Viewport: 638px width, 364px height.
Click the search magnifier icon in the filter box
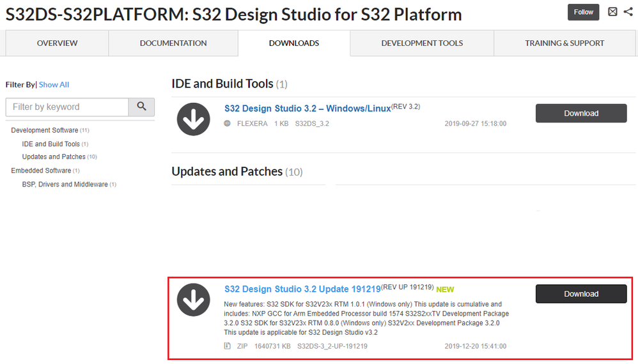point(141,107)
